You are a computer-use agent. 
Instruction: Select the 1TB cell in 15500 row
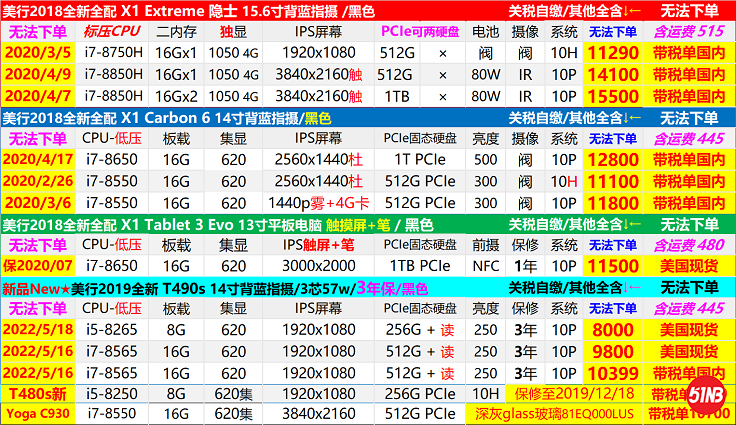click(x=397, y=96)
